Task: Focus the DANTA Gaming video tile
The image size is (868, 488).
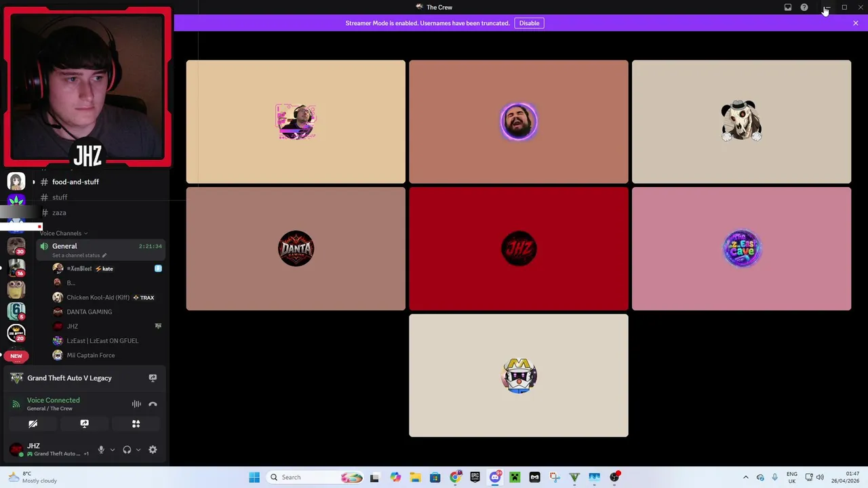Action: 296,249
